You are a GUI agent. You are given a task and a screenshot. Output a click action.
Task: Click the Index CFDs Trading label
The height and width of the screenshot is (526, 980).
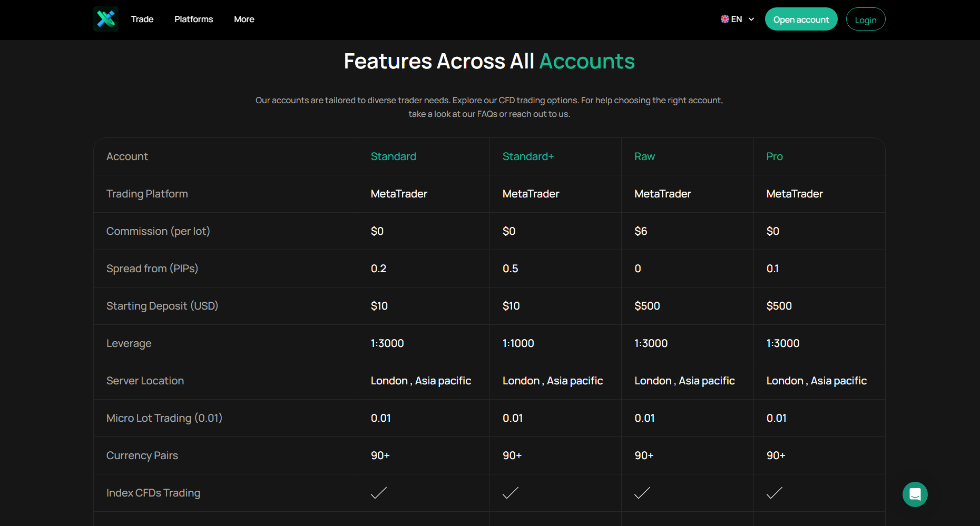point(153,493)
